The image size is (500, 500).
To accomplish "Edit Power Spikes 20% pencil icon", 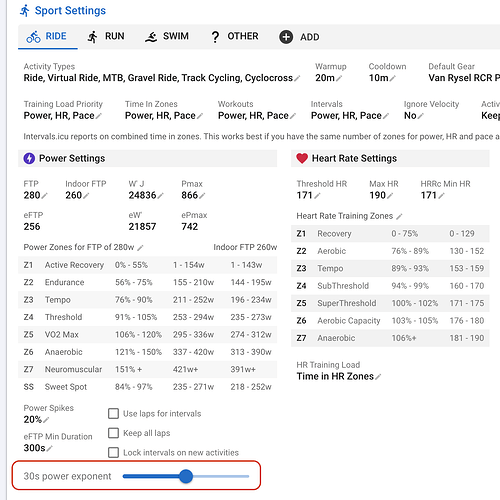I will [x=46, y=420].
